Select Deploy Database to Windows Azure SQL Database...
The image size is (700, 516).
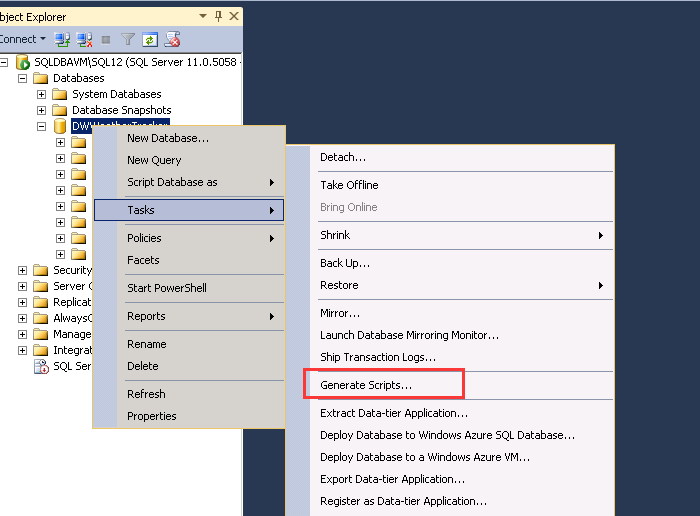(x=450, y=435)
